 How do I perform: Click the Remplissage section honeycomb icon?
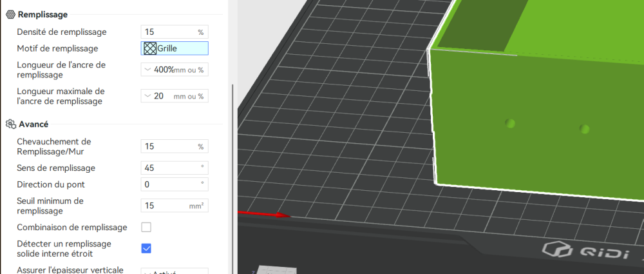click(11, 14)
